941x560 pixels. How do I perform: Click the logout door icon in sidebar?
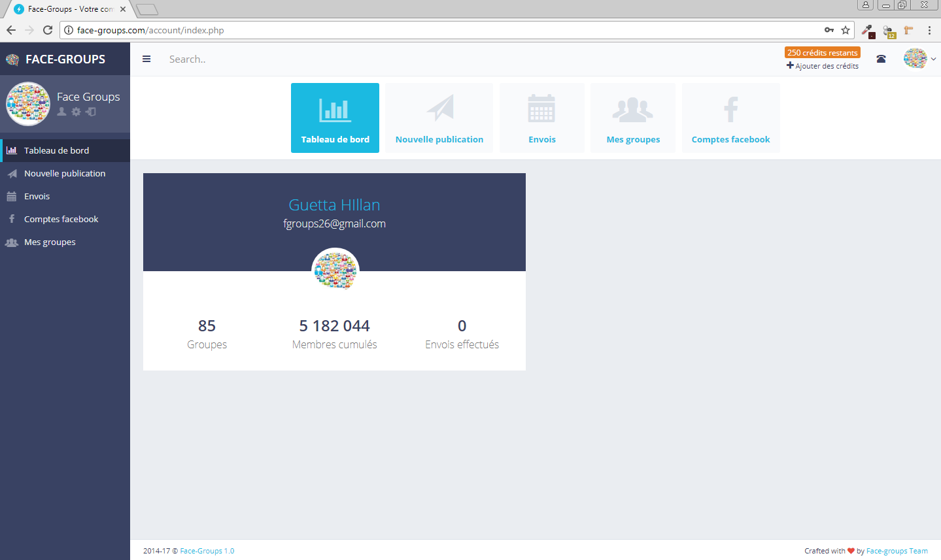pyautogui.click(x=91, y=112)
